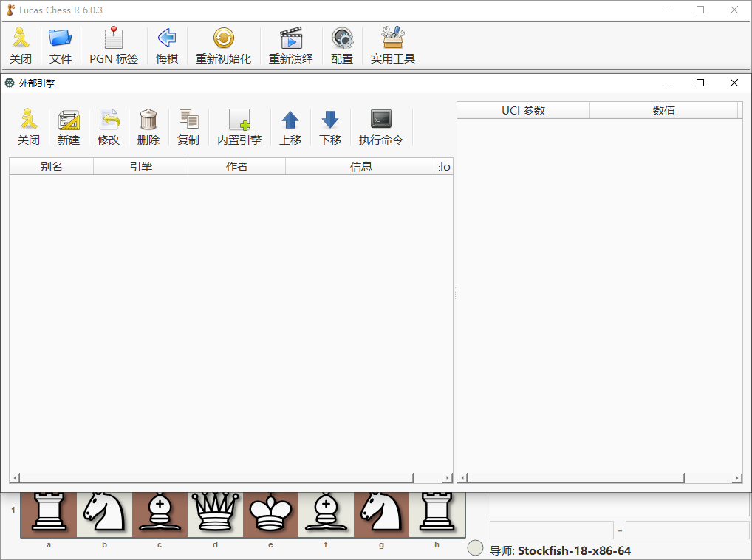752x560 pixels.
Task: Click the white bishop on f1
Action: (326, 513)
